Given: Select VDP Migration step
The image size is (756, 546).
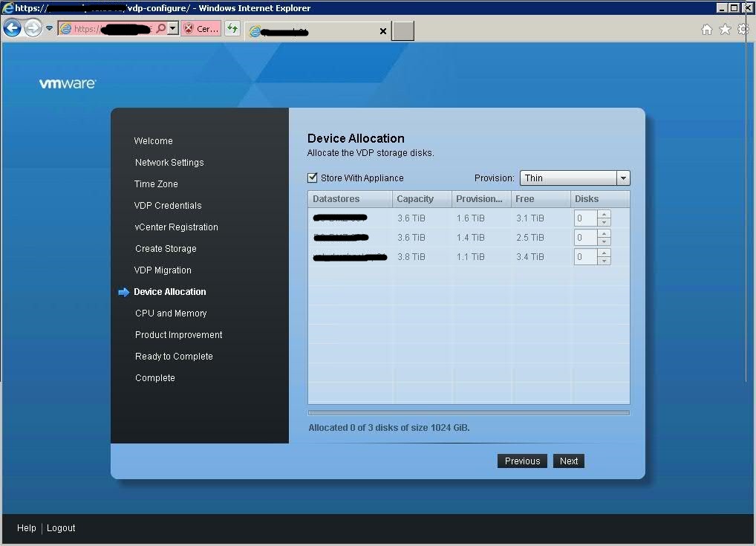Looking at the screenshot, I should [x=163, y=270].
